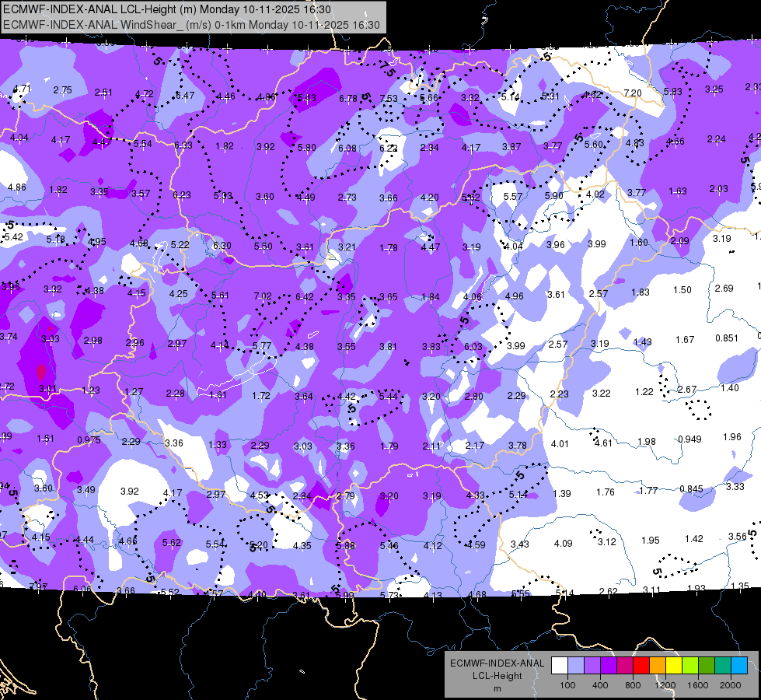
Task: Click the wind shear value '6.42'
Action: tap(305, 297)
